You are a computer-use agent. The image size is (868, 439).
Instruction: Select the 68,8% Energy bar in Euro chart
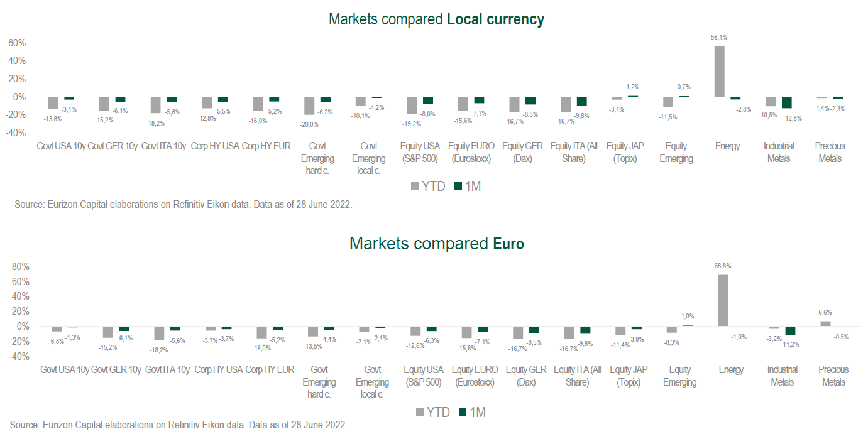pos(723,300)
